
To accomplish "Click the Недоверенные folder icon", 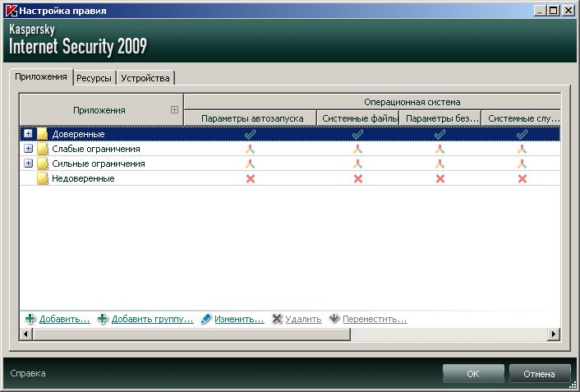I will [x=42, y=178].
